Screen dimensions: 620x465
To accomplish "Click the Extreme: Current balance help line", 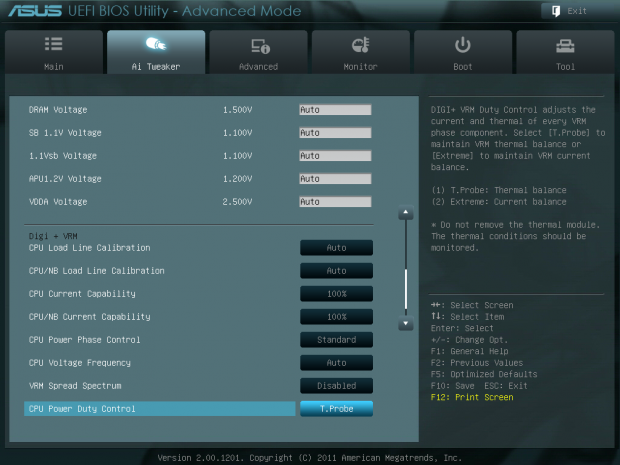I will [499, 202].
